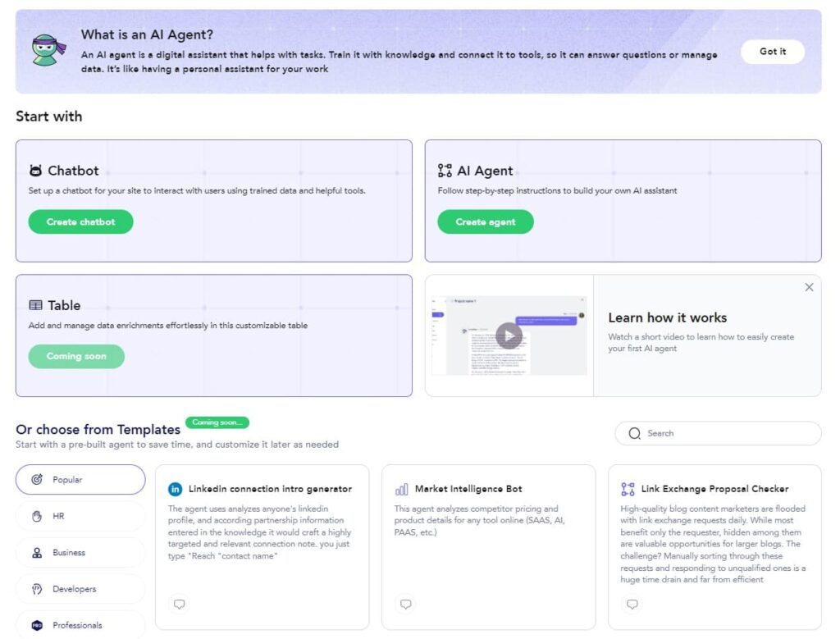This screenshot has height=639, width=840.
Task: Click the comment bubble under Market Intelligence Bot
Action: click(405, 605)
